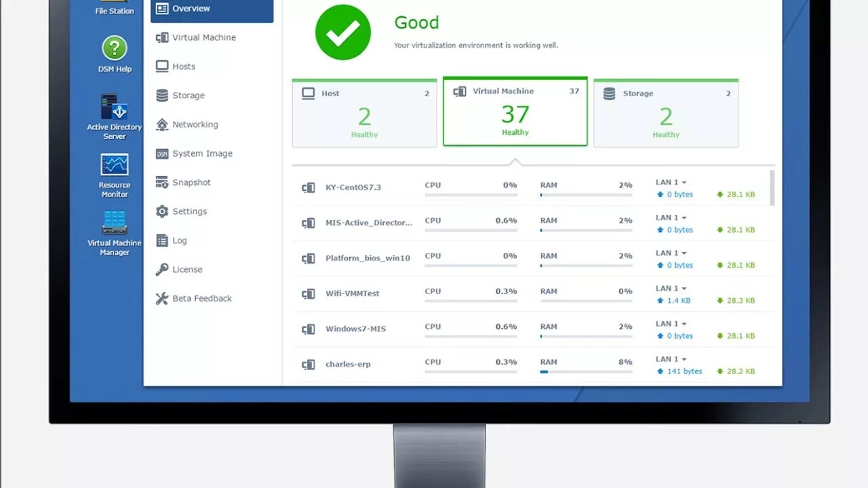Select the Virtual Machine summary card

click(515, 111)
